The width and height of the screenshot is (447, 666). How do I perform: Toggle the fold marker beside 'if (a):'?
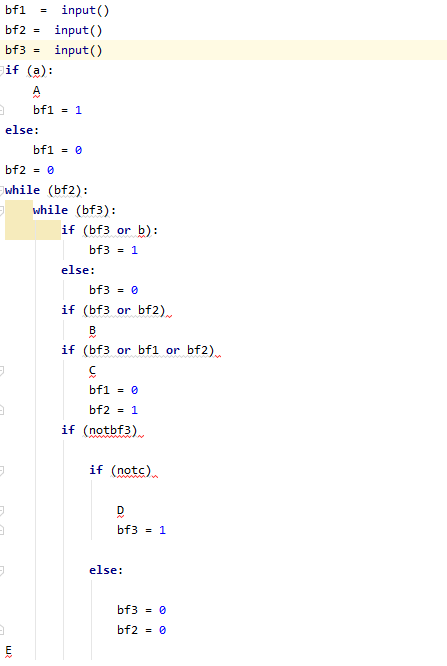[2, 70]
